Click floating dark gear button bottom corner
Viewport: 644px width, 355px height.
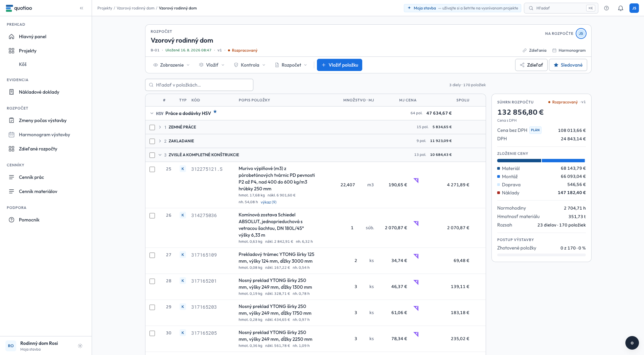[x=632, y=343]
